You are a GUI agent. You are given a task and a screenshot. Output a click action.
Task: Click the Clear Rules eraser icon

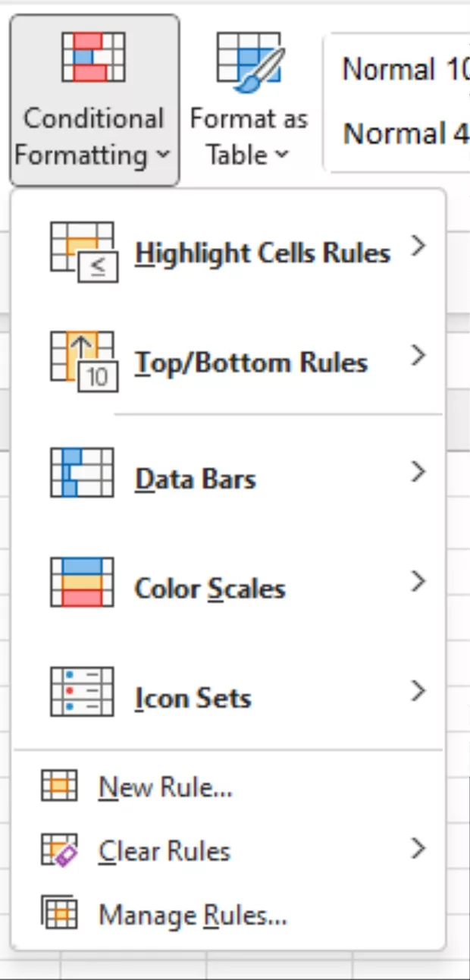click(59, 850)
